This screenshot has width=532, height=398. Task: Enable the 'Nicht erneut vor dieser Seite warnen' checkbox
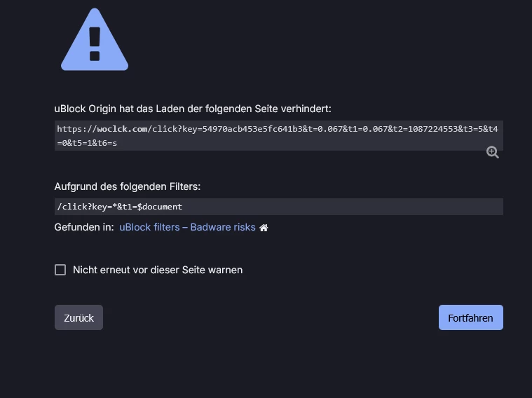[x=60, y=270]
